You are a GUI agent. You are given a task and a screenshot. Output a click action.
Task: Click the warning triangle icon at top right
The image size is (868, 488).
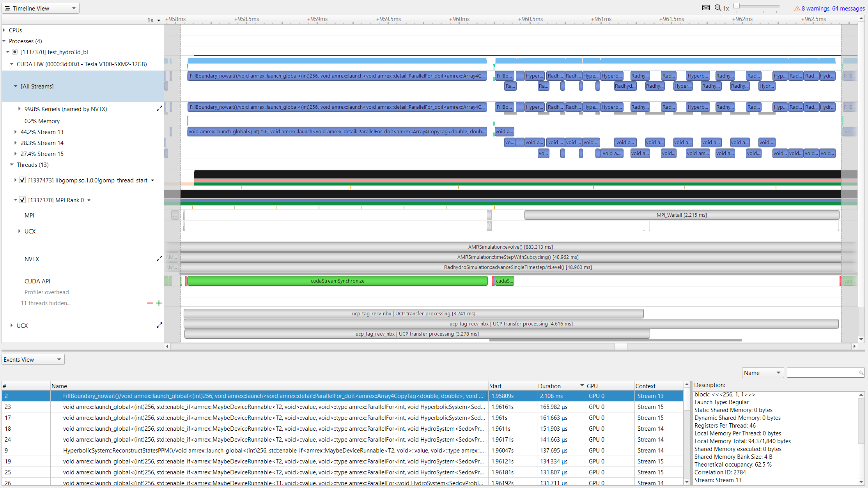(797, 8)
